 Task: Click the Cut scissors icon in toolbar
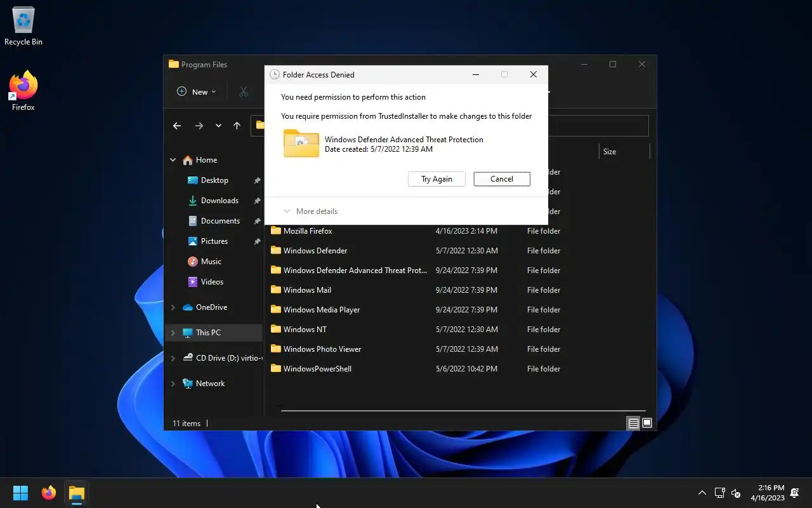coord(244,91)
